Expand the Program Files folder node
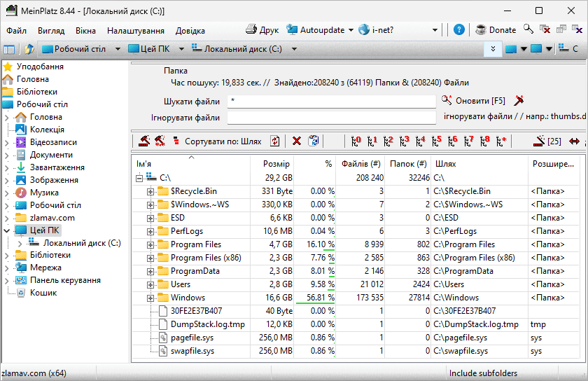Viewport: 588px width, 381px height. [150, 245]
